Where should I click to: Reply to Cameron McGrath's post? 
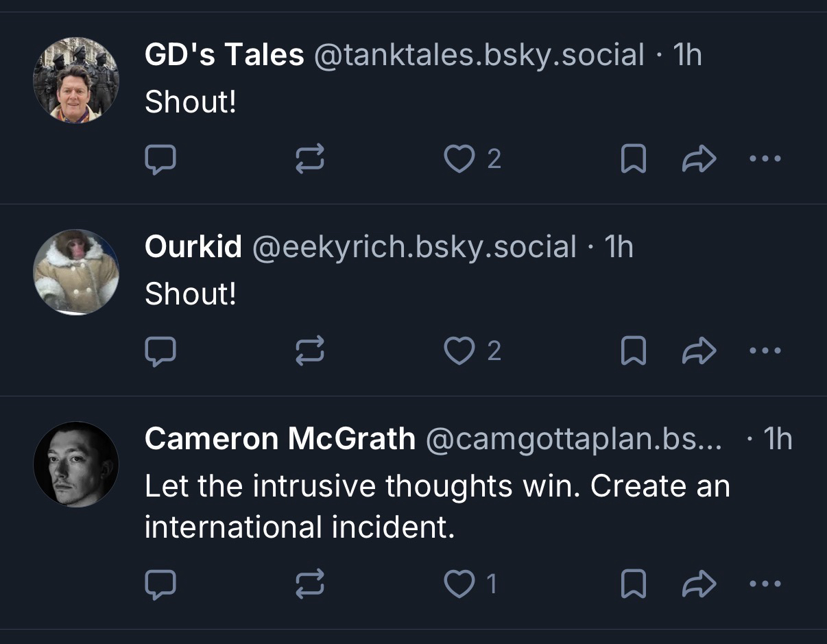coord(161,584)
